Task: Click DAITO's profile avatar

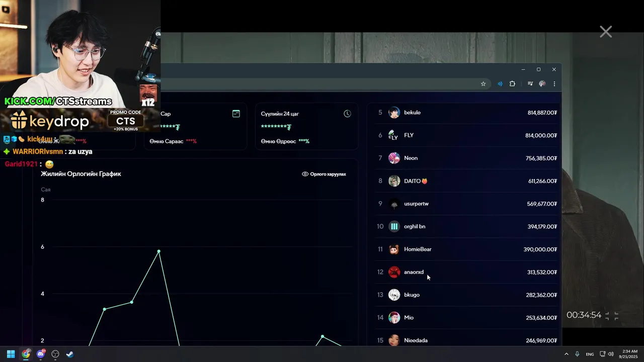Action: tap(394, 181)
